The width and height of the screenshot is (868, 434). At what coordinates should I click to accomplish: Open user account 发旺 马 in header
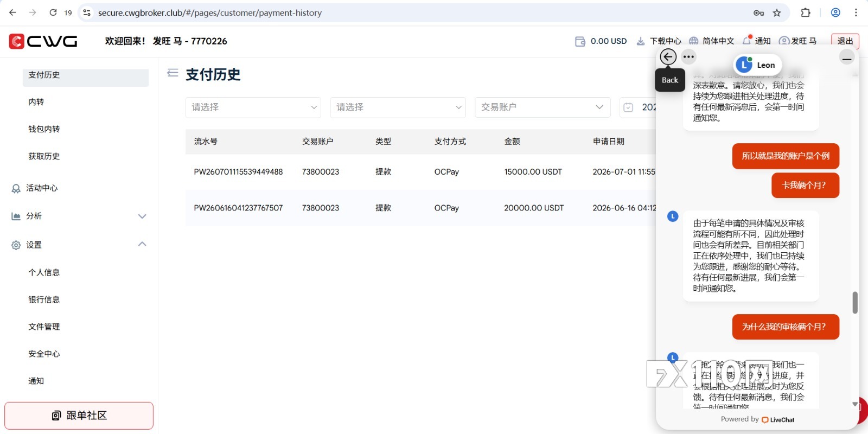[x=797, y=41]
